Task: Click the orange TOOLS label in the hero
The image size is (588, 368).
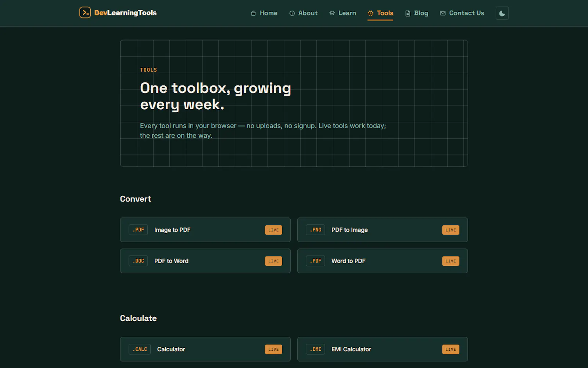Action: 148,70
